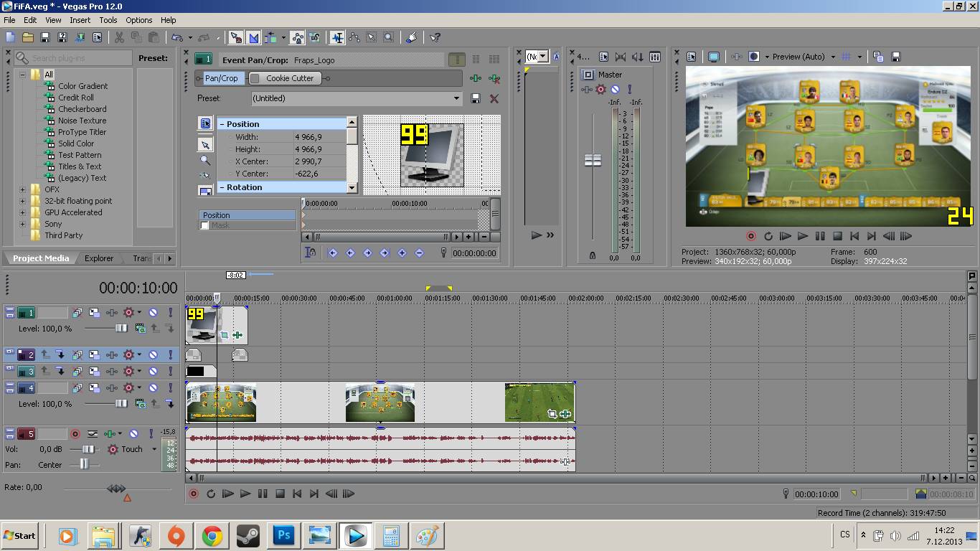Solo Track 1
980x551 pixels.
tap(170, 313)
